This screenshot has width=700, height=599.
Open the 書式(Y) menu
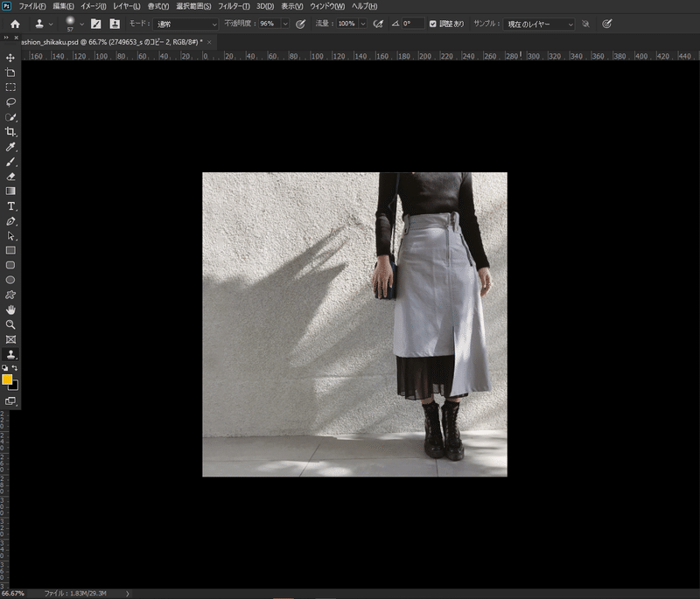click(158, 6)
